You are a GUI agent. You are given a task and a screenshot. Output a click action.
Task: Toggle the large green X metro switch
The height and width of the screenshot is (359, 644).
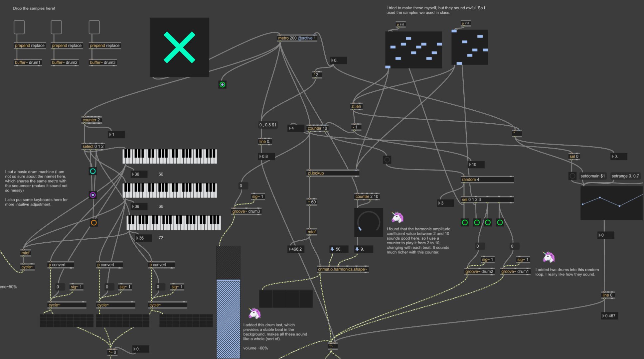pyautogui.click(x=179, y=47)
